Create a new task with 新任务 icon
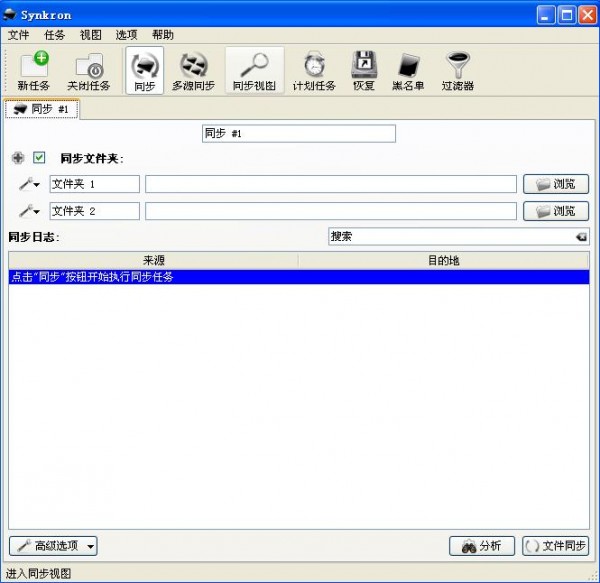 (x=34, y=70)
